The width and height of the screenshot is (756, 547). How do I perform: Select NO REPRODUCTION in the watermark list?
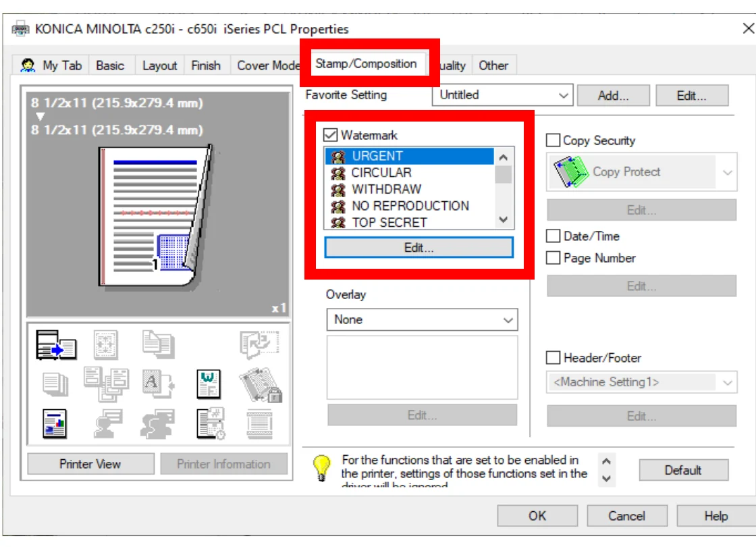(409, 206)
